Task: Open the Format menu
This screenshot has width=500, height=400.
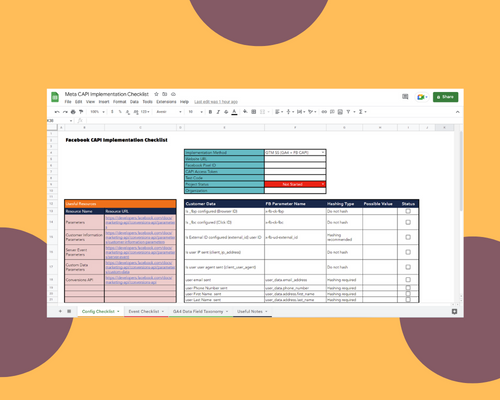Action: pos(119,102)
